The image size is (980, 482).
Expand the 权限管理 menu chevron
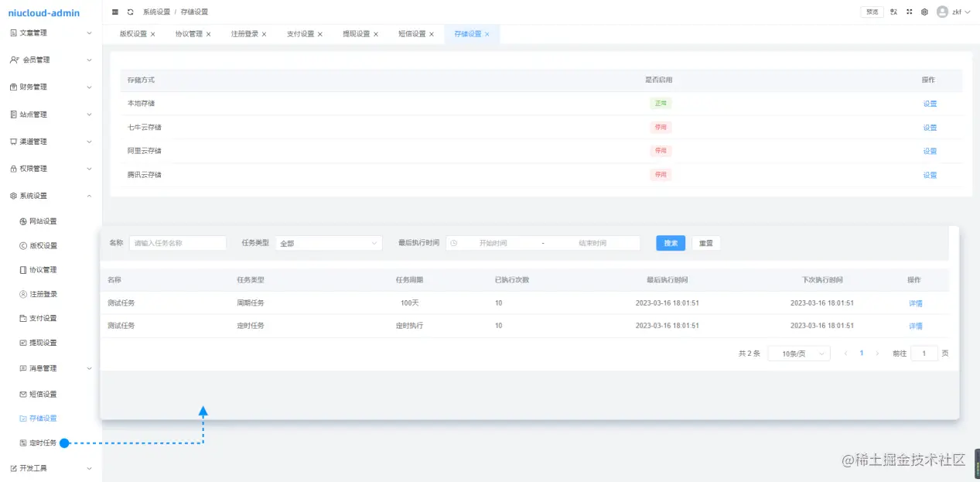pos(89,169)
